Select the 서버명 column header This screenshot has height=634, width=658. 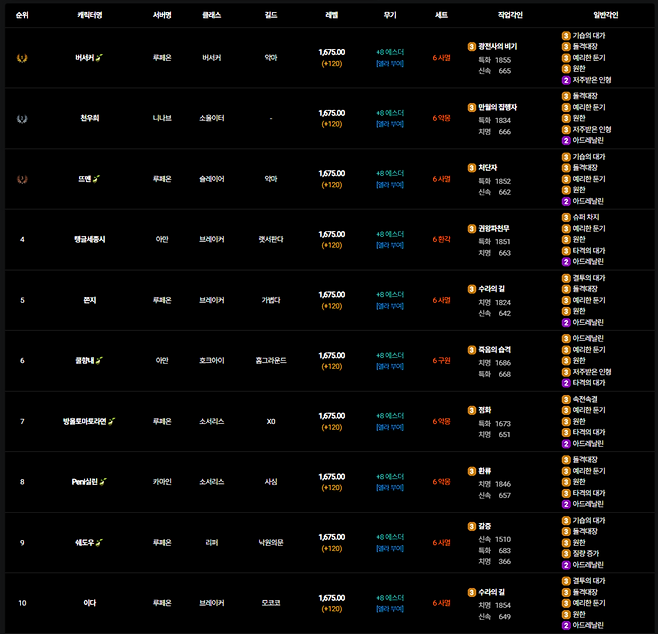[x=161, y=16]
